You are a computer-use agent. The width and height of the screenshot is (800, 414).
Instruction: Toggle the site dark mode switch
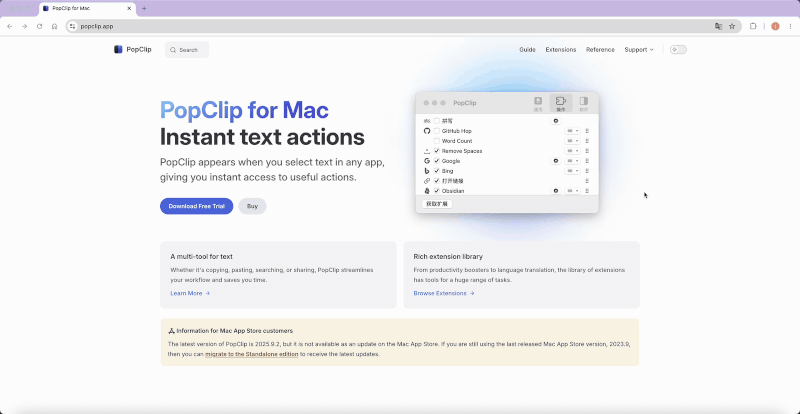point(678,50)
